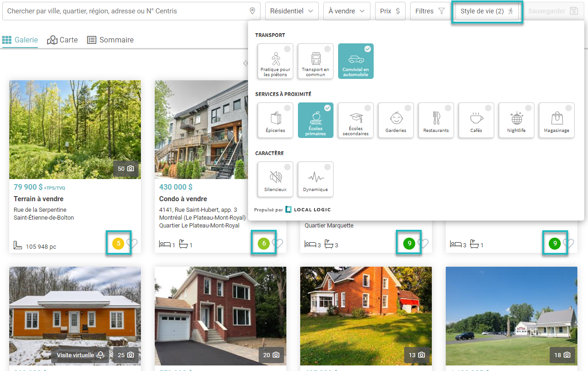
Task: Click the map pin icon in search bar
Action: pos(252,11)
